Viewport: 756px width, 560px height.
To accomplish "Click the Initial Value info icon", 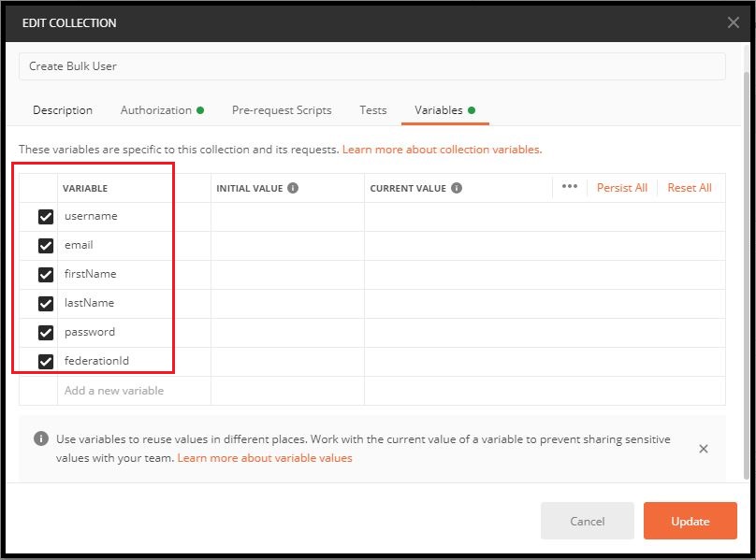I will click(293, 188).
